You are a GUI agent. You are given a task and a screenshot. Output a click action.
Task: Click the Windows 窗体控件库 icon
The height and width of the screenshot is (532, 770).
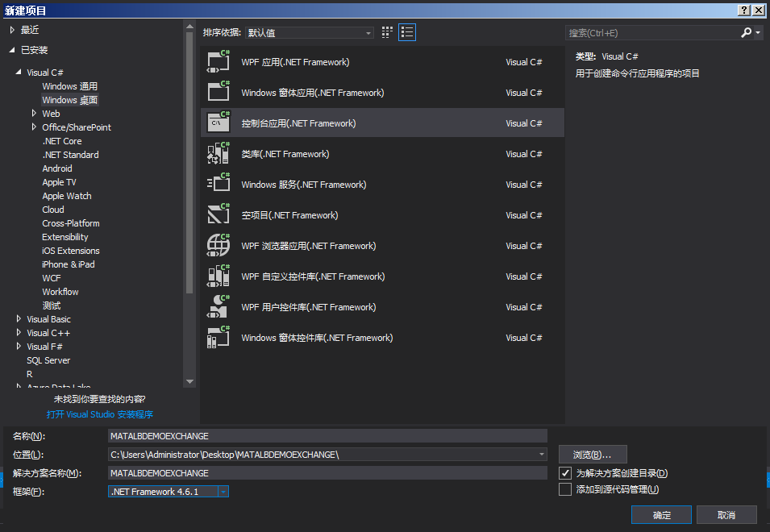[x=219, y=338]
